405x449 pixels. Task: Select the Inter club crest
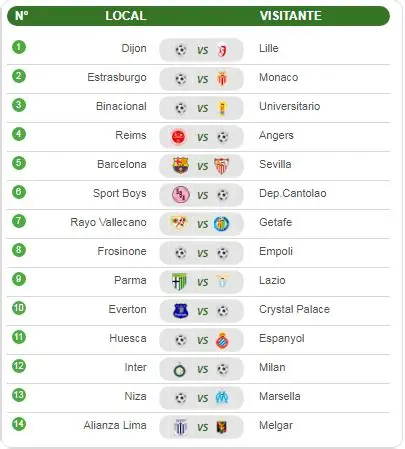pyautogui.click(x=180, y=369)
